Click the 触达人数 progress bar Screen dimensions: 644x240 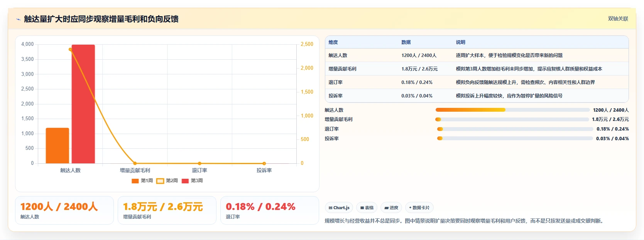pyautogui.click(x=512, y=110)
